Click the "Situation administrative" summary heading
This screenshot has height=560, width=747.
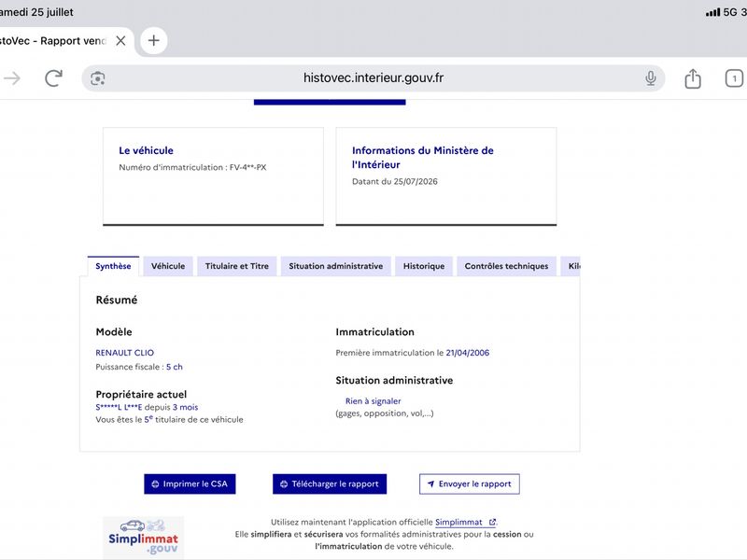pos(394,381)
